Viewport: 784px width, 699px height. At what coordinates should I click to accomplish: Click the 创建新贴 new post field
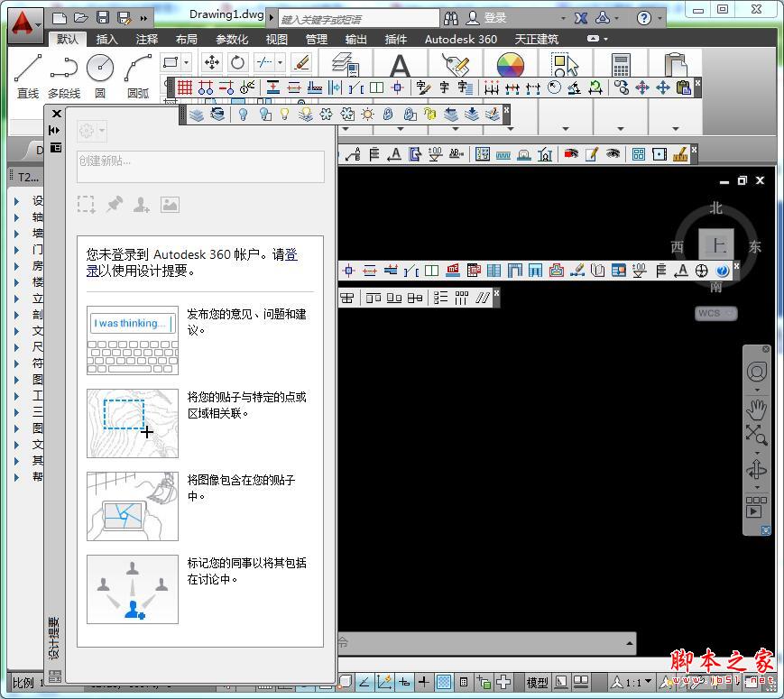tap(200, 167)
